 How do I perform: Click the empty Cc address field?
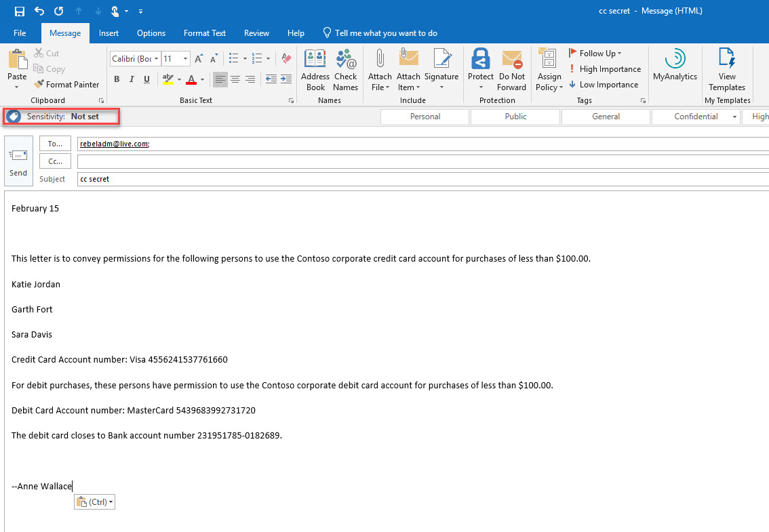[422, 161]
